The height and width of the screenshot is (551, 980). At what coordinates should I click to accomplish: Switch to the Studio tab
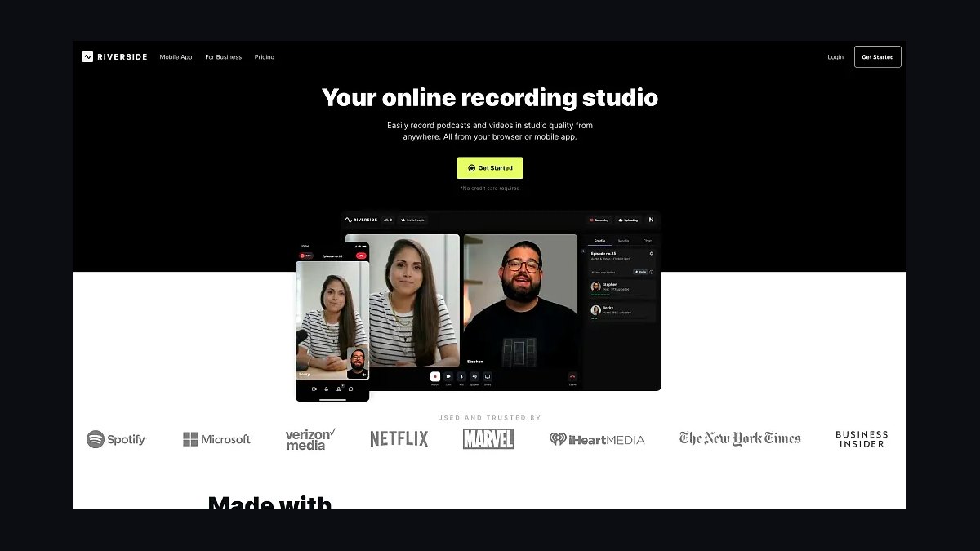click(599, 241)
